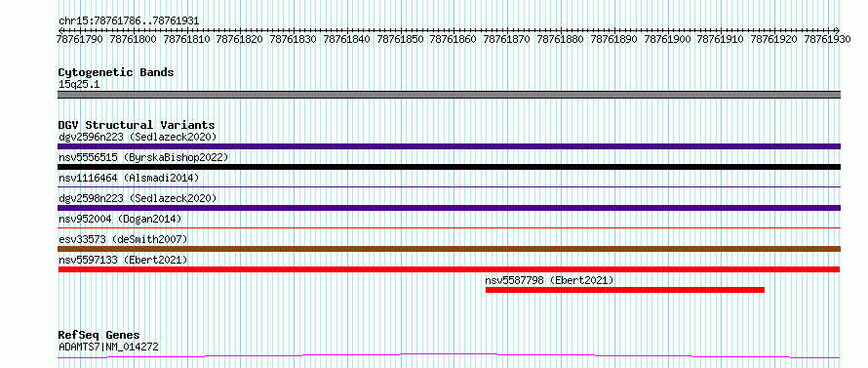Click the nsv5556515 (ByrskaBishop2022) label
The image size is (868, 368).
coord(143,157)
